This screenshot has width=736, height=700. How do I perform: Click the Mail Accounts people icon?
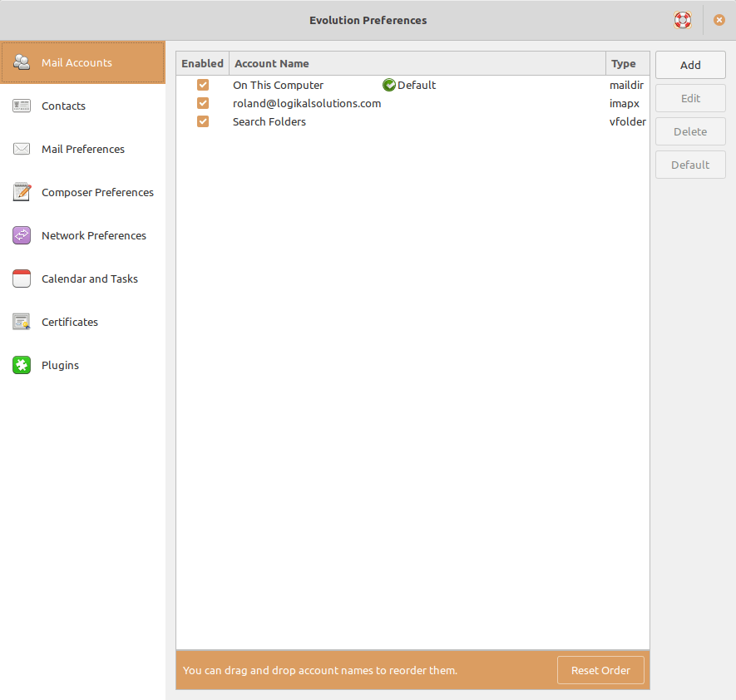click(x=22, y=62)
